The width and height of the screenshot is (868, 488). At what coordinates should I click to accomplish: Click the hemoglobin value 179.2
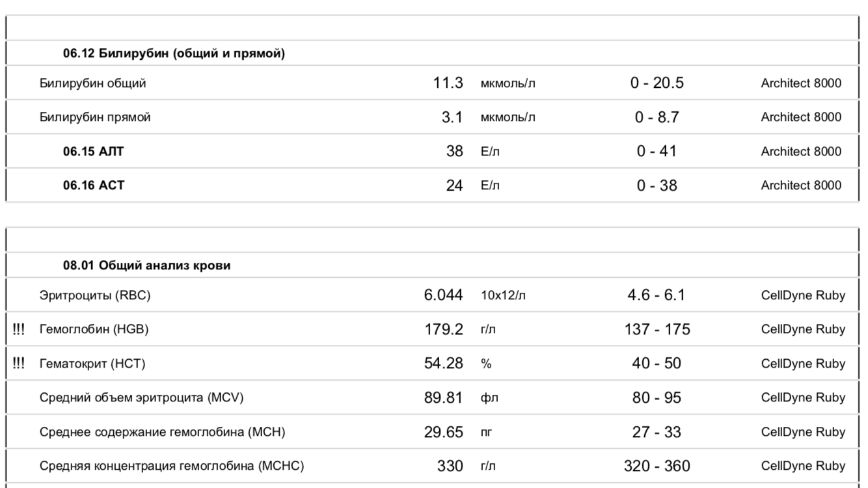(x=444, y=329)
